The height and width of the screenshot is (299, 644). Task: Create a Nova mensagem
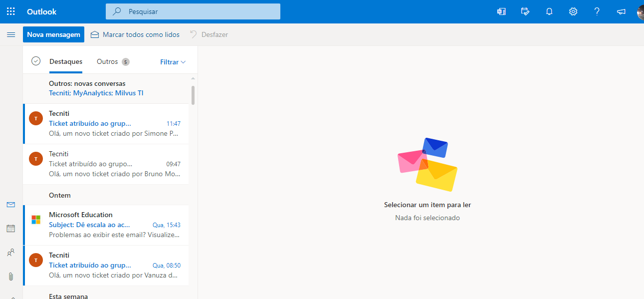pos(53,34)
